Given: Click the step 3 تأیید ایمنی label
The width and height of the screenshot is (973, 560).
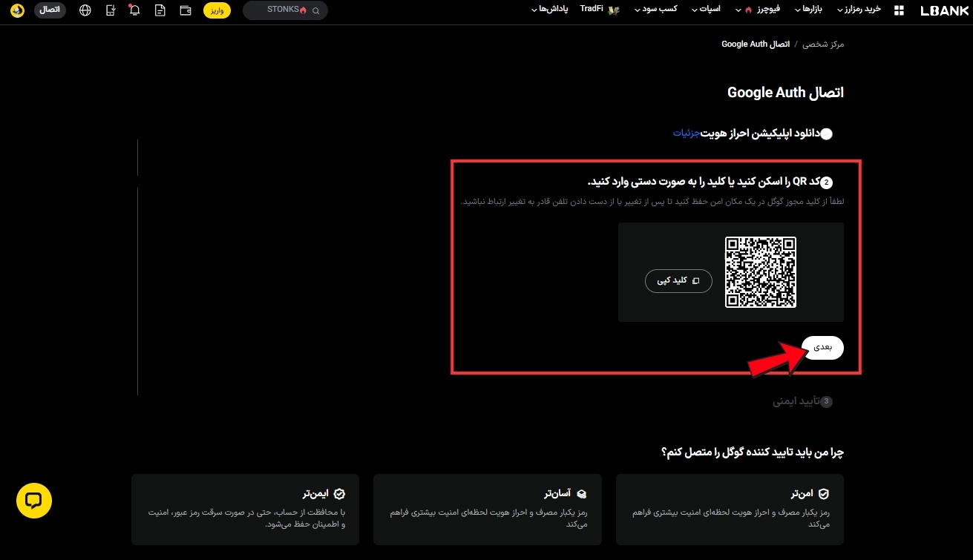Looking at the screenshot, I should point(796,401).
